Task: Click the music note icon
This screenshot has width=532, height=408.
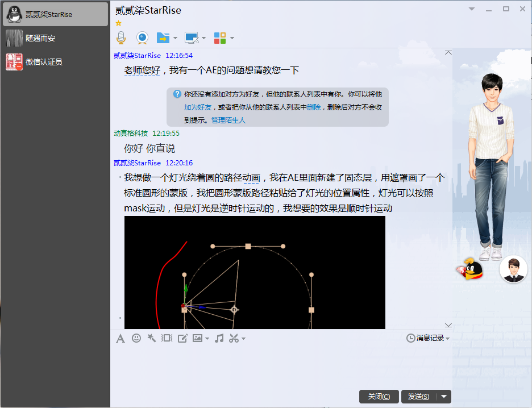Action: (219, 338)
